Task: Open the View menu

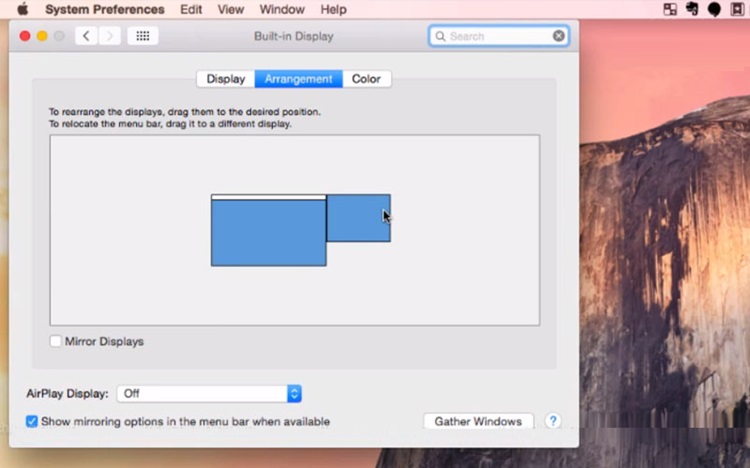Action: [231, 9]
